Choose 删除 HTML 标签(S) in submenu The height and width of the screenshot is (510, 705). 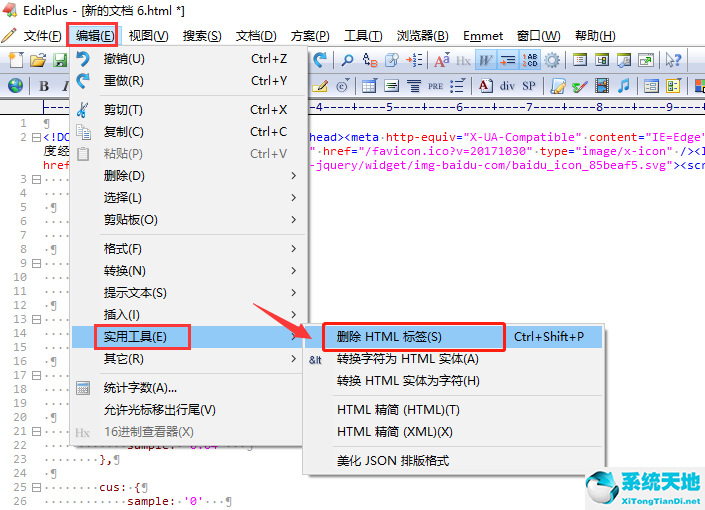coord(453,337)
